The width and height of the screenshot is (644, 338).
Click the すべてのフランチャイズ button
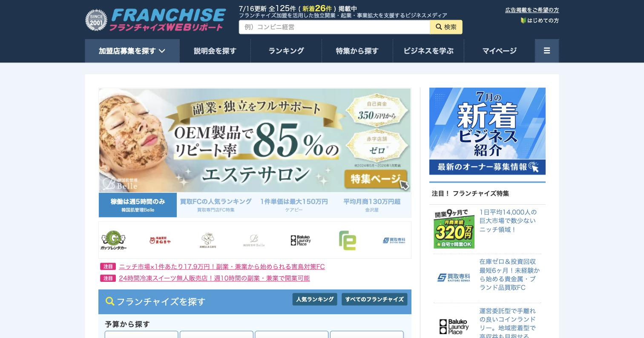pyautogui.click(x=374, y=299)
